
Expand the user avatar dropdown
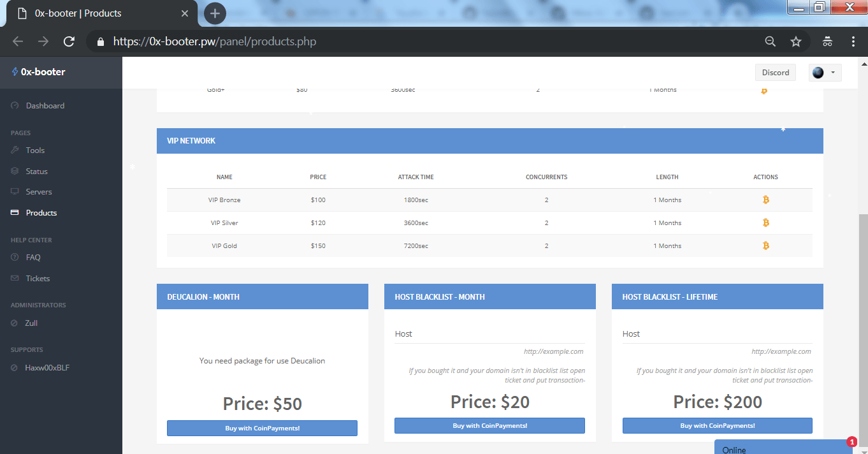click(x=825, y=73)
